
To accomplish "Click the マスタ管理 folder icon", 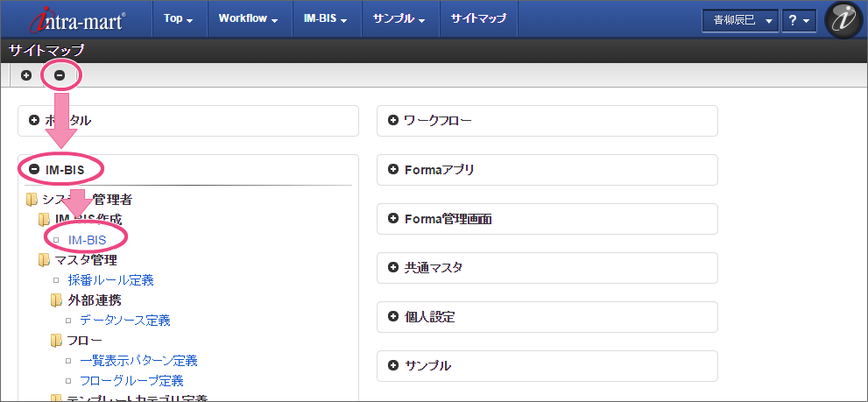I will tap(45, 259).
